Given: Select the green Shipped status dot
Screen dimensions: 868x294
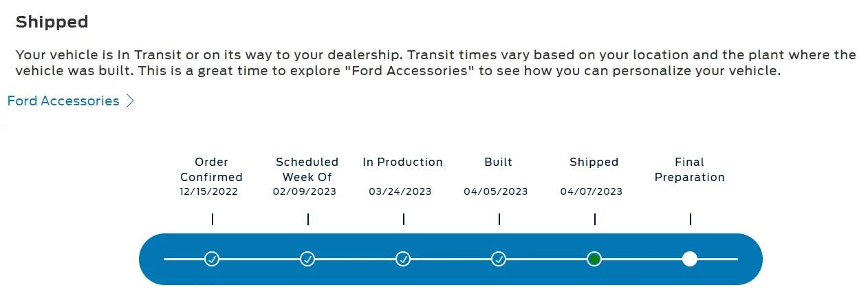Looking at the screenshot, I should click(594, 259).
